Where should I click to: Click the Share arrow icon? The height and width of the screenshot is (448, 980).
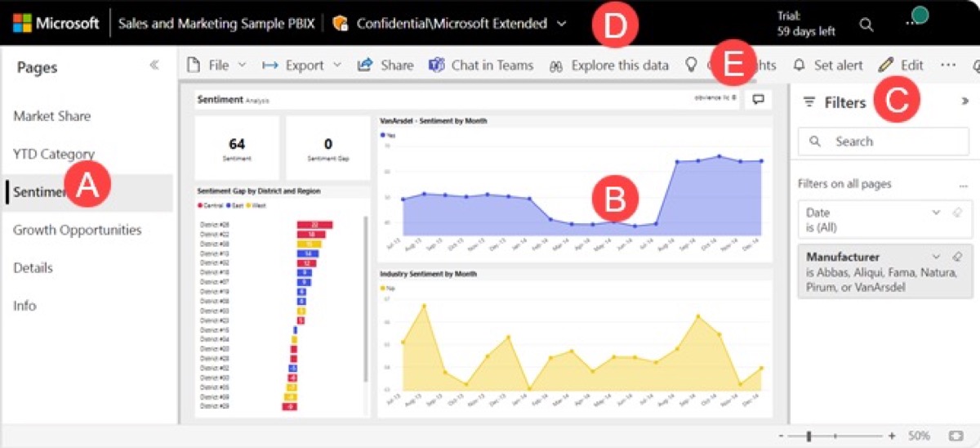click(x=365, y=65)
